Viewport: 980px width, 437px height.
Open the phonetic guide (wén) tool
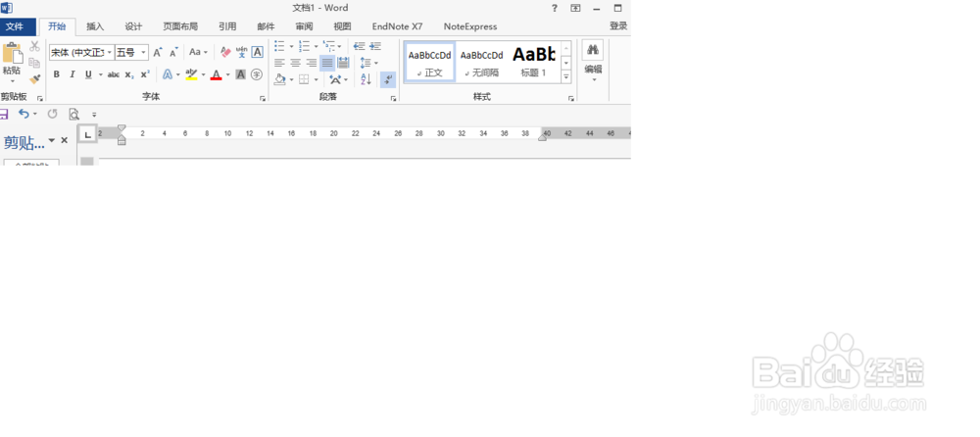pos(241,53)
